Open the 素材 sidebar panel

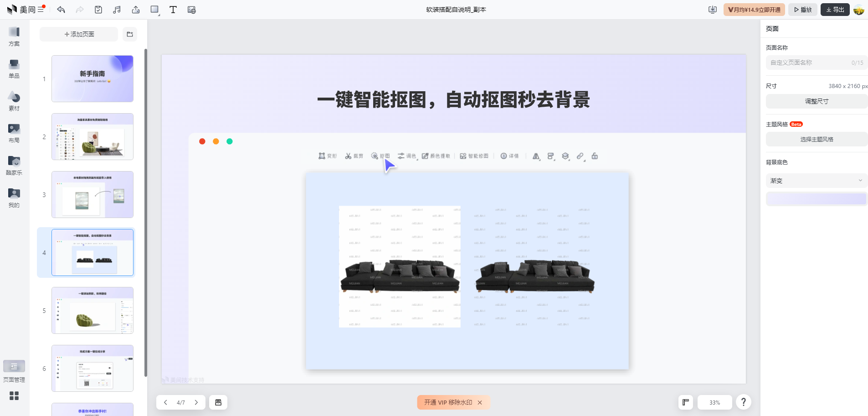(14, 101)
